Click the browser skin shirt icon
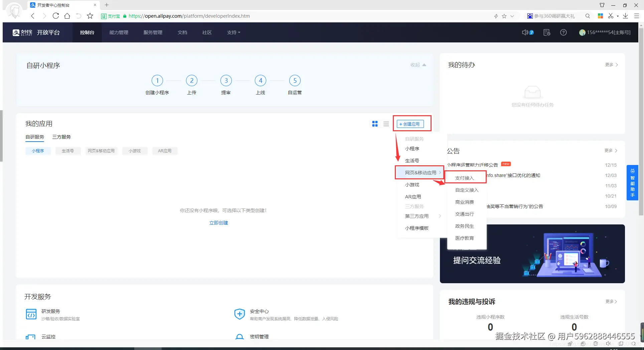644x350 pixels. click(602, 5)
